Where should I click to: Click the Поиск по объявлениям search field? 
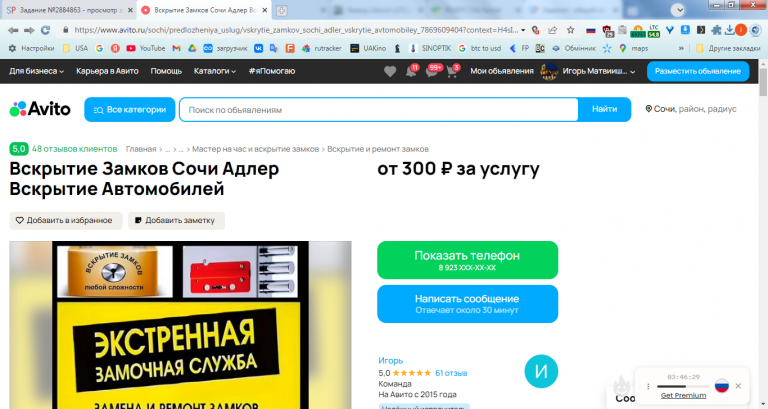coord(379,110)
